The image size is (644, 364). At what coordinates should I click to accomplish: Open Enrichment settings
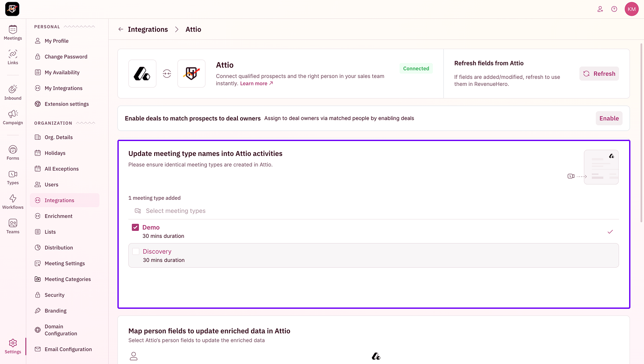pos(65,216)
